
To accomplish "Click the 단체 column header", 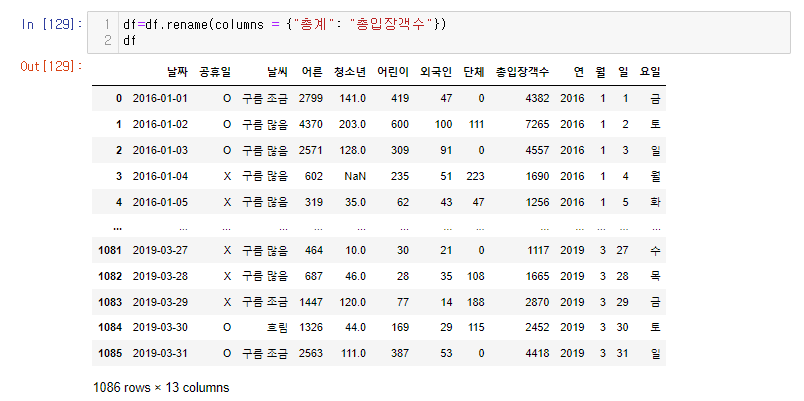I will click(x=473, y=72).
